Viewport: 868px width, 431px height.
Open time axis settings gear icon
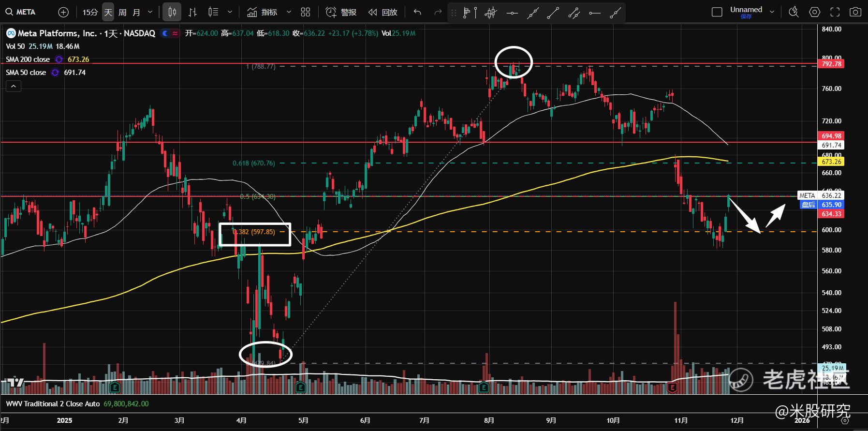tap(845, 420)
